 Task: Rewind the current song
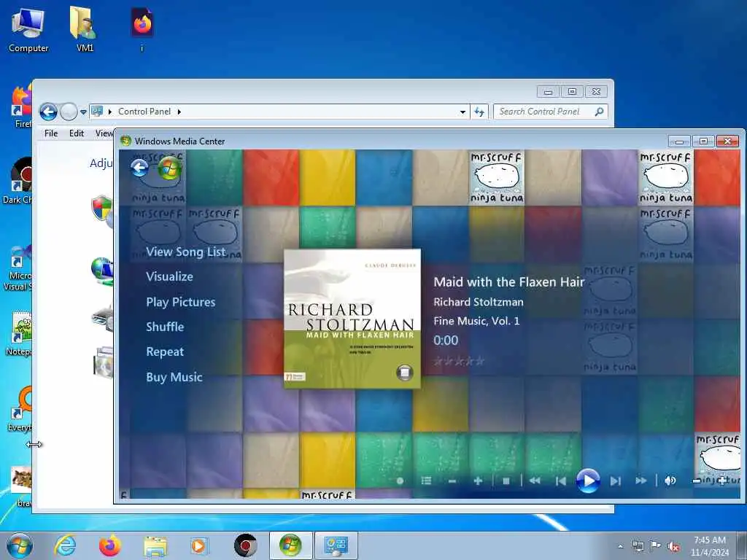[x=535, y=481]
